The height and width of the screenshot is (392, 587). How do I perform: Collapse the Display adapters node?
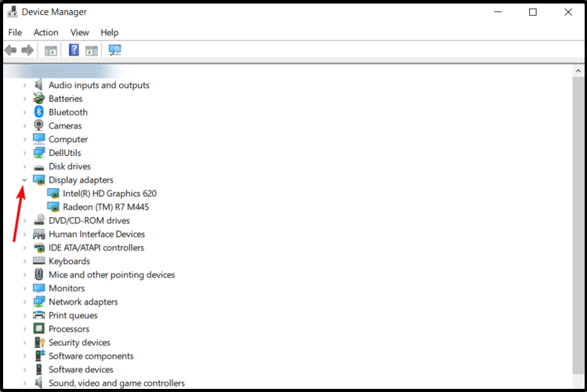[x=24, y=180]
